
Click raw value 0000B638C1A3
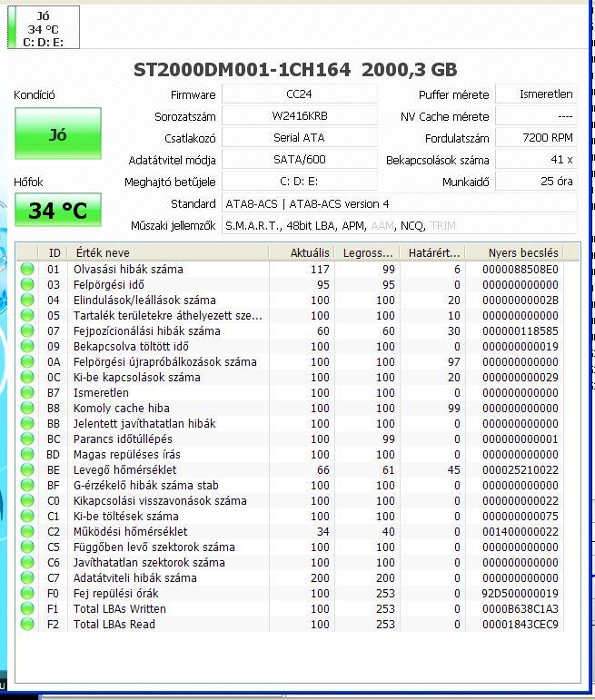[x=520, y=608]
